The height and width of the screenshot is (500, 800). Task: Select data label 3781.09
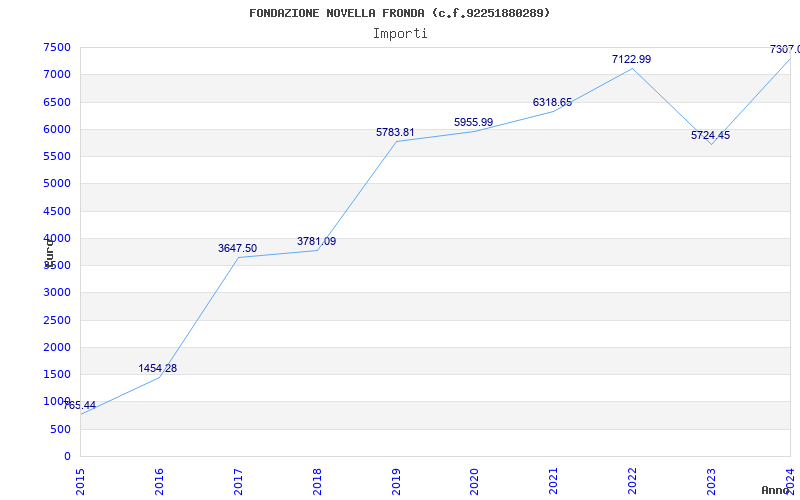[x=316, y=241]
